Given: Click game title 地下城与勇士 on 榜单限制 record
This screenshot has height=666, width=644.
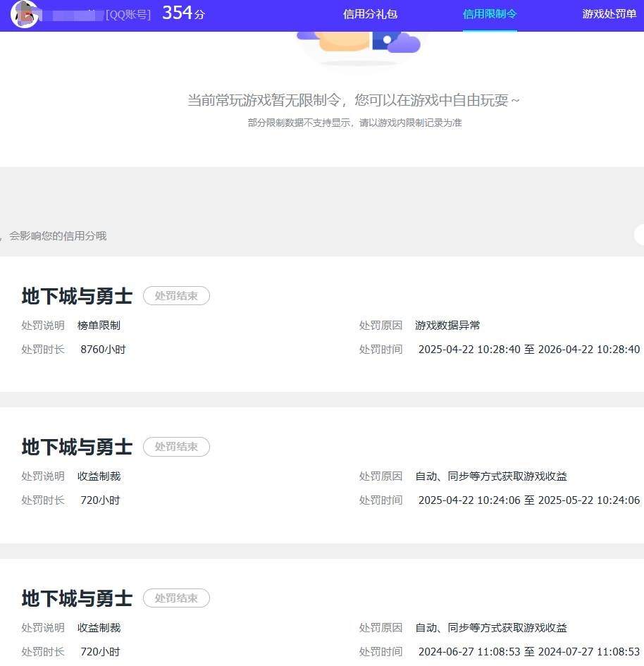Looking at the screenshot, I should [77, 296].
